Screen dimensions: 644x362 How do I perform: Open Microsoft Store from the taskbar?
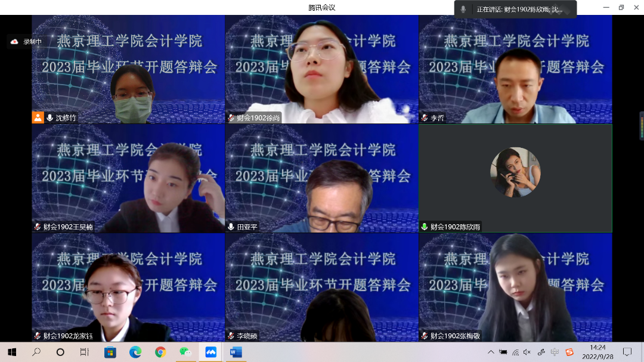coord(110,352)
